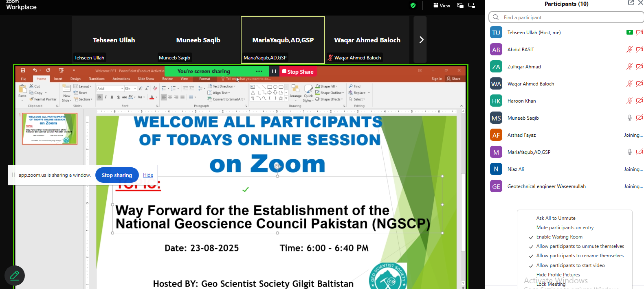The image size is (644, 289).
Task: Switch to the Animations tab
Action: tap(121, 79)
